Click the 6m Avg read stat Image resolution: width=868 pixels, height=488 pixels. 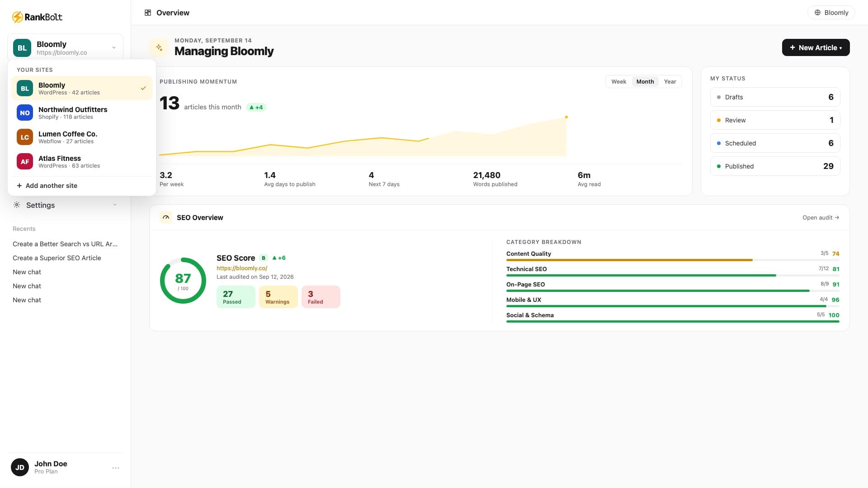click(589, 179)
